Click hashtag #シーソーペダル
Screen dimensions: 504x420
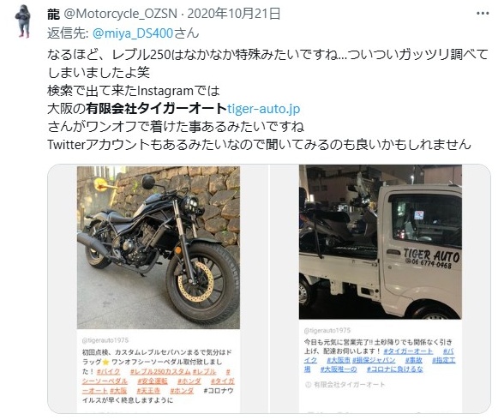coord(105,381)
